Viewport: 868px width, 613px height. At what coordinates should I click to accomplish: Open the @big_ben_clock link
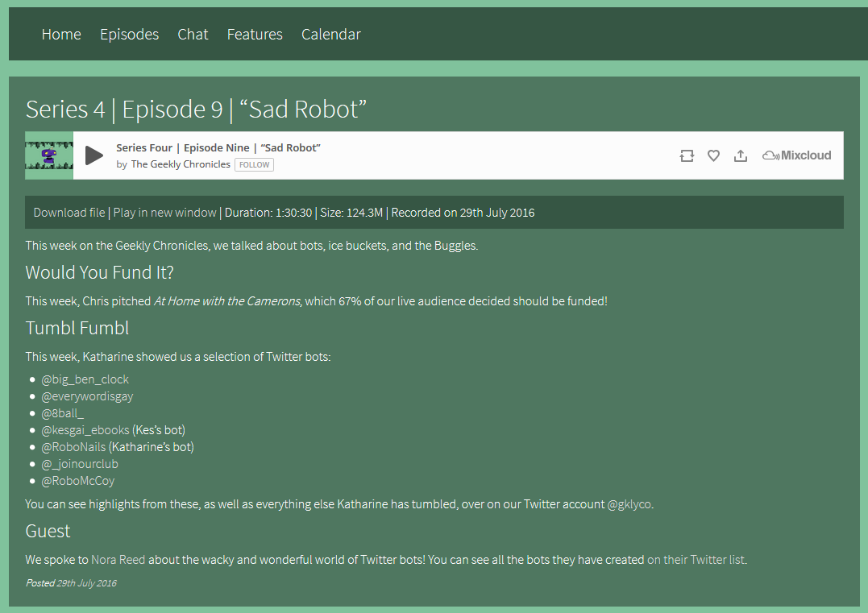pos(85,379)
